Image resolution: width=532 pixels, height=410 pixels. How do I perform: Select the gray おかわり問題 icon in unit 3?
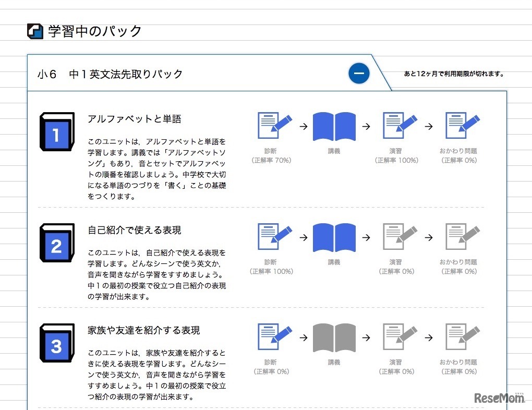460,337
